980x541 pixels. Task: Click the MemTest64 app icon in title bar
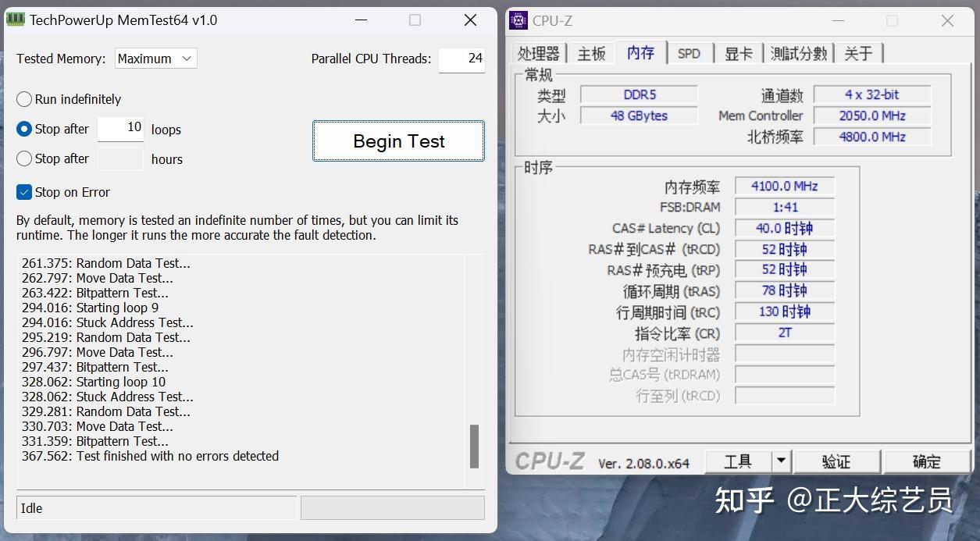point(16,20)
